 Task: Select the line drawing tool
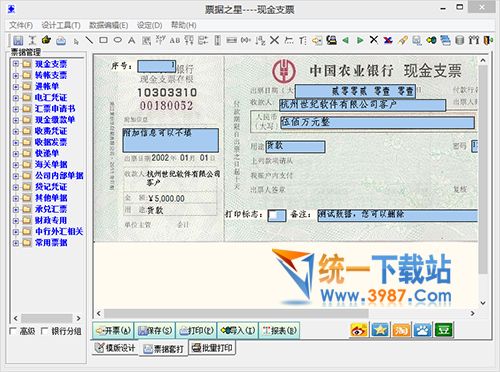coord(89,40)
